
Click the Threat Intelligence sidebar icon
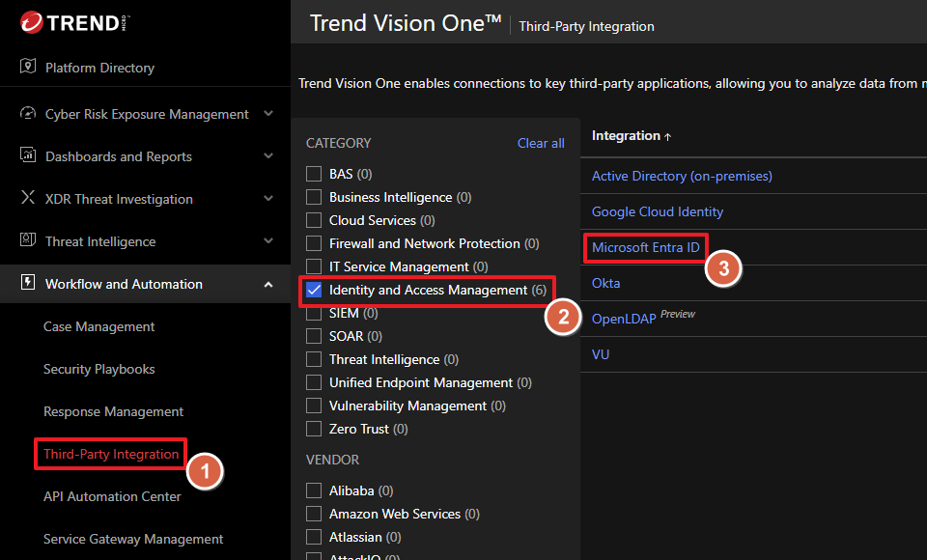(x=27, y=241)
